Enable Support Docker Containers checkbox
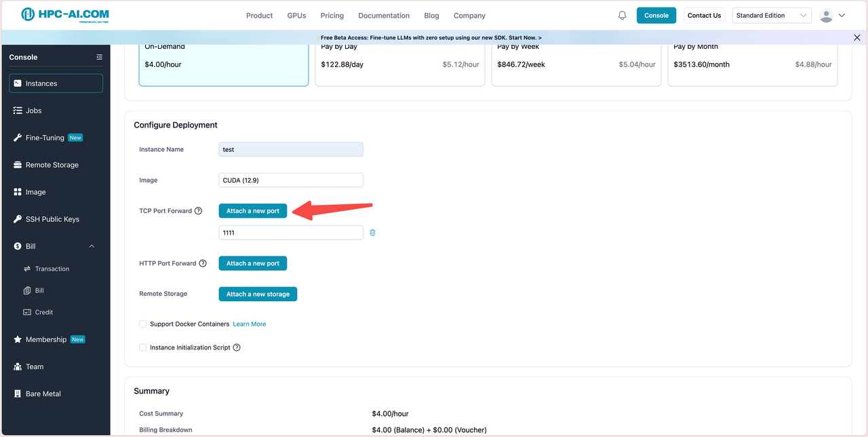868x437 pixels. click(142, 324)
